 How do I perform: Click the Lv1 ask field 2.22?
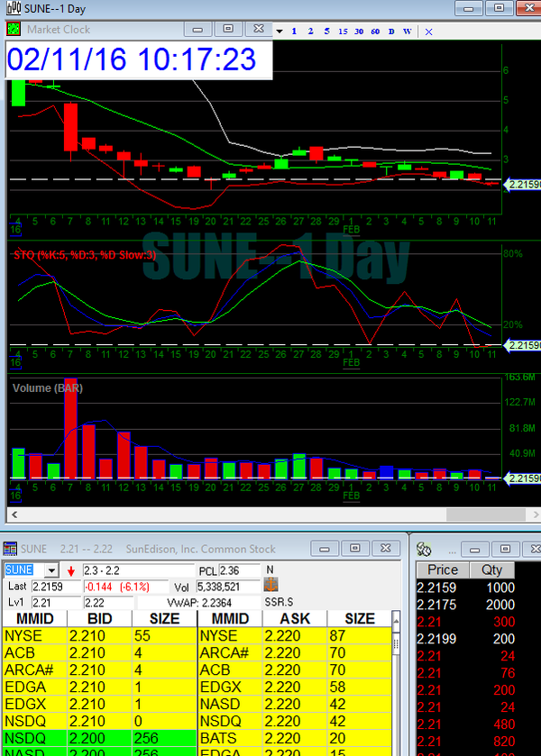108,603
